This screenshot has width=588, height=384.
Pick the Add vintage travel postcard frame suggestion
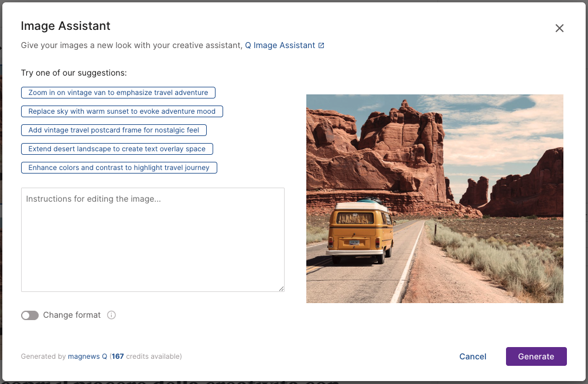click(114, 130)
